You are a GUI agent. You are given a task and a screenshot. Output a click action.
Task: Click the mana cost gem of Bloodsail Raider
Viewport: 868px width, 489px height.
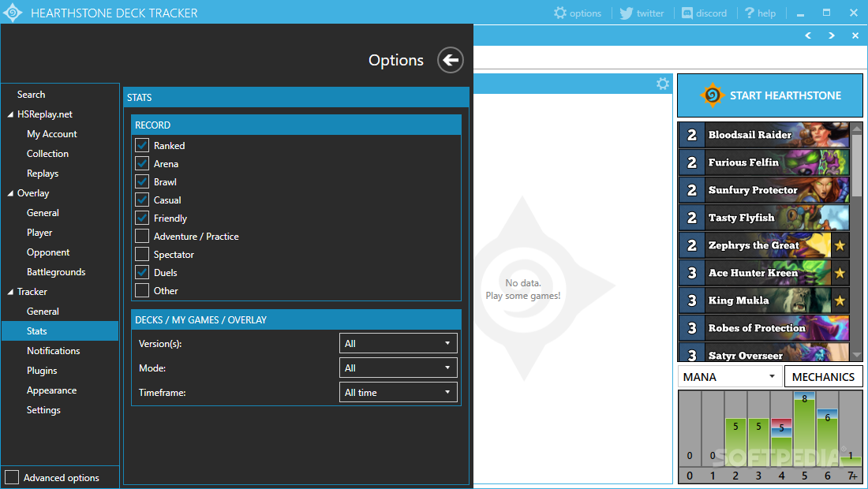pyautogui.click(x=692, y=134)
